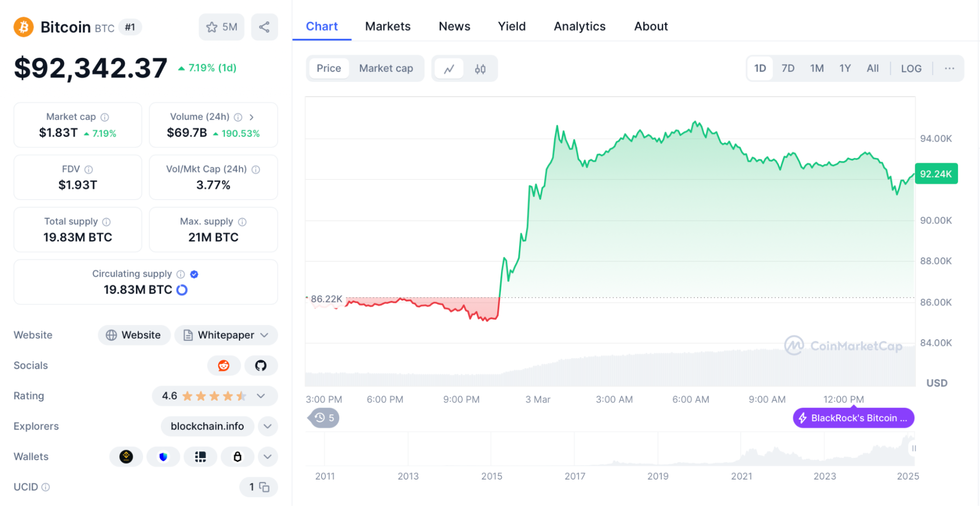Switch the chart to candlestick view
980x506 pixels.
480,69
